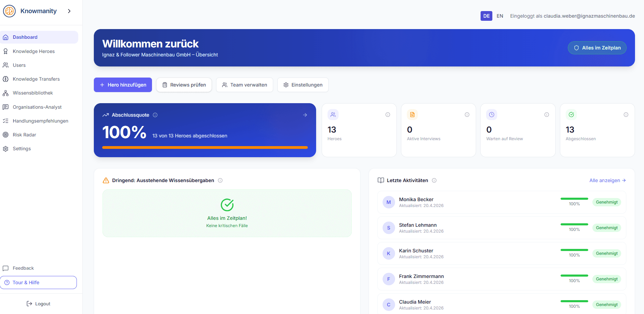Click the Handlungsempfehlungen checklist icon
This screenshot has width=644, height=314.
pos(6,121)
